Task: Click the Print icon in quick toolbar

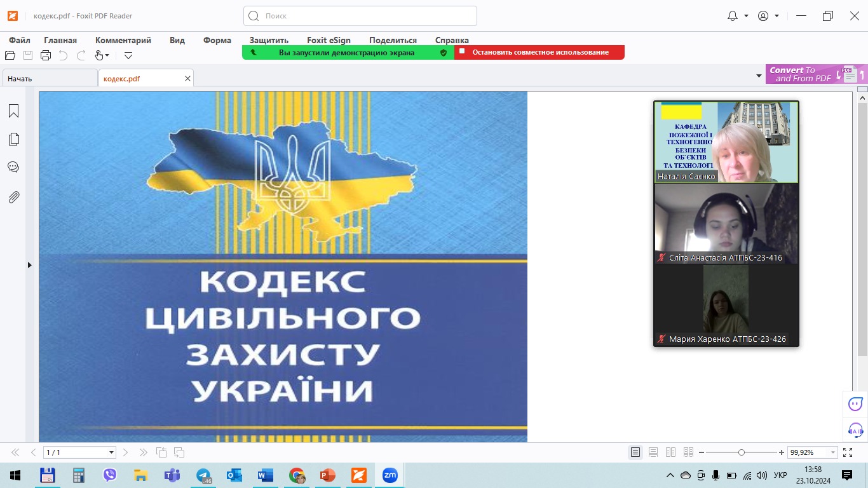Action: click(x=46, y=55)
